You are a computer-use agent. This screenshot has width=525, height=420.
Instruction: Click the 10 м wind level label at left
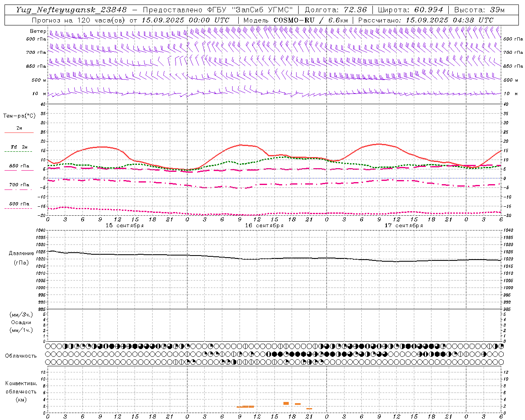[x=39, y=94]
